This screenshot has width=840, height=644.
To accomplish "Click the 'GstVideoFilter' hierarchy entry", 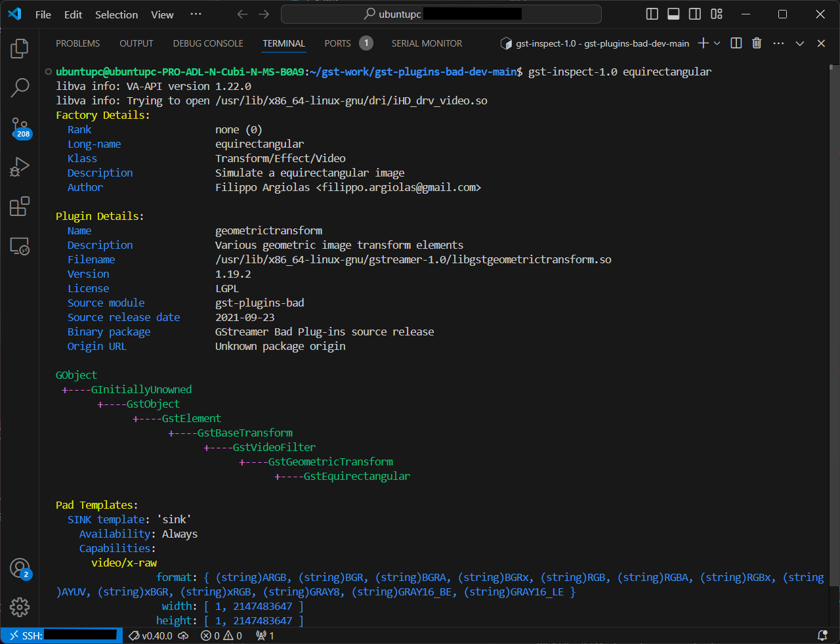I will tap(274, 447).
